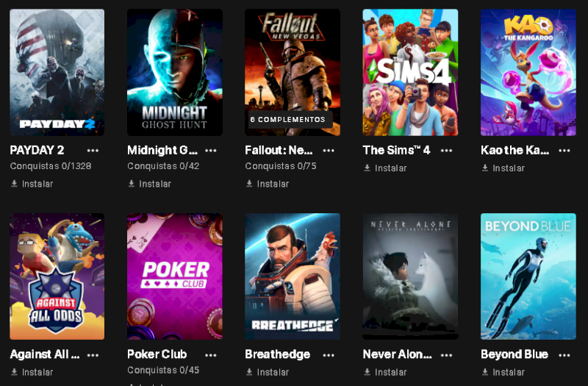The width and height of the screenshot is (588, 386).
Task: Open Beyond Blue more options menu
Action: 564,354
